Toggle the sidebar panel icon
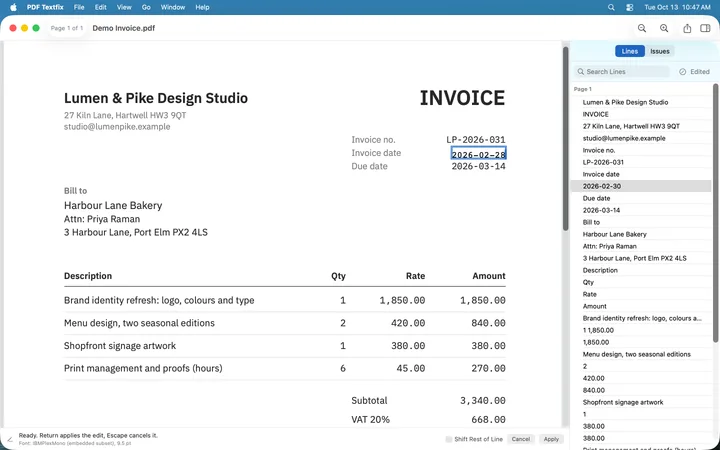Viewport: 720px width, 450px height. coord(705,28)
